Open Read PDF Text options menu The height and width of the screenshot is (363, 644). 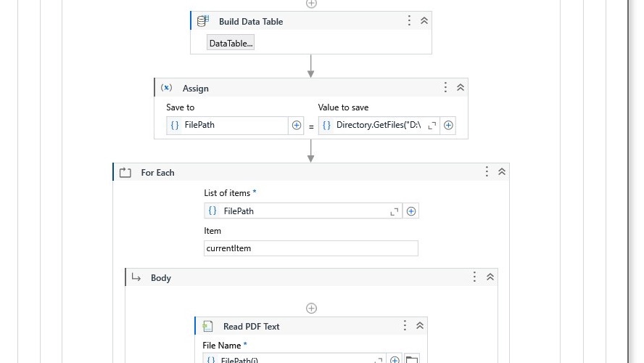405,326
